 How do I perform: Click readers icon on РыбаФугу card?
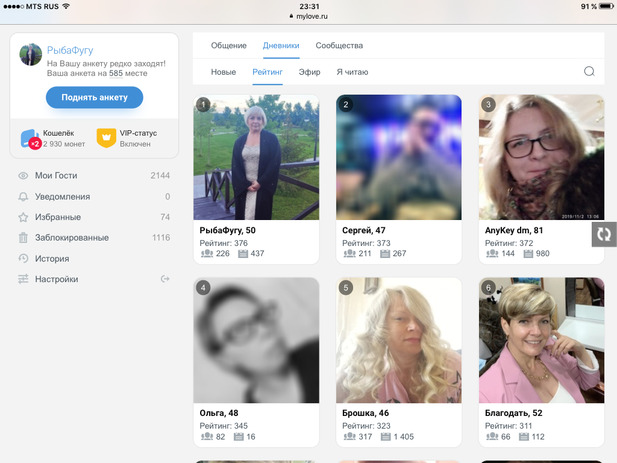[207, 254]
